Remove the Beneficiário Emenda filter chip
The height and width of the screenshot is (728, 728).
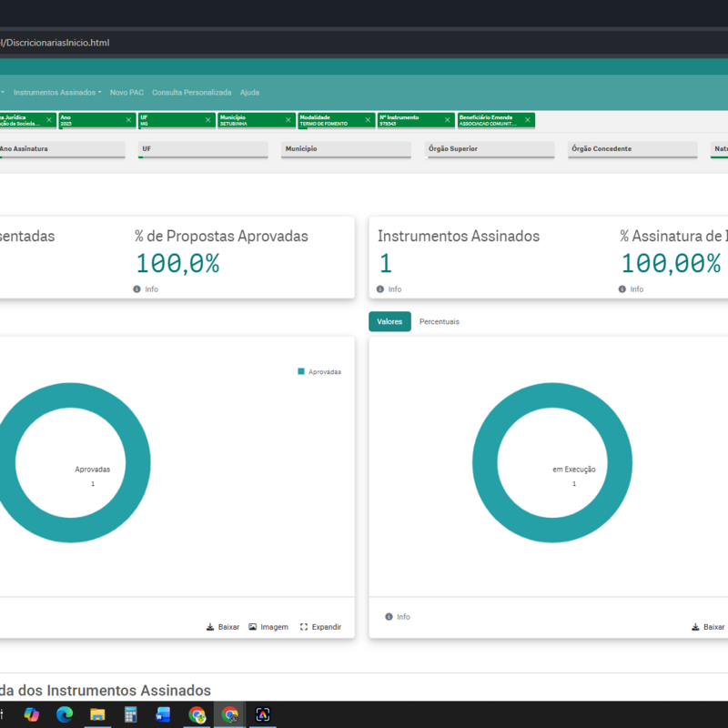[528, 120]
